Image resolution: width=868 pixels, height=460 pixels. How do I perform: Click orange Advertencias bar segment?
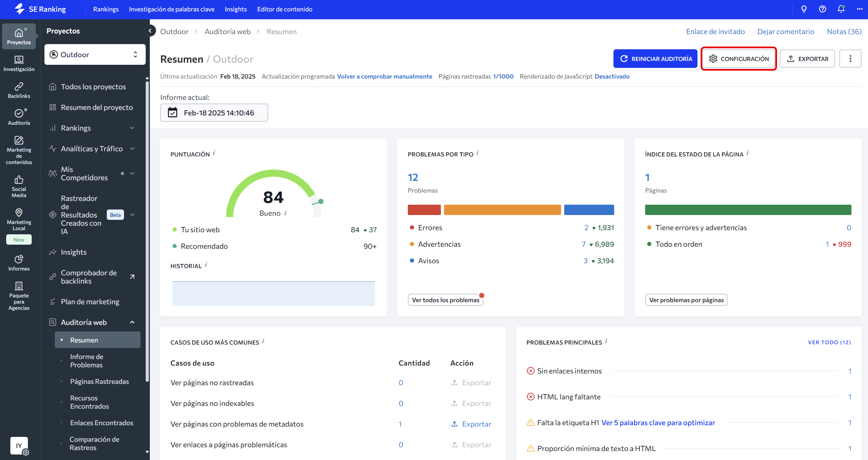pos(502,210)
